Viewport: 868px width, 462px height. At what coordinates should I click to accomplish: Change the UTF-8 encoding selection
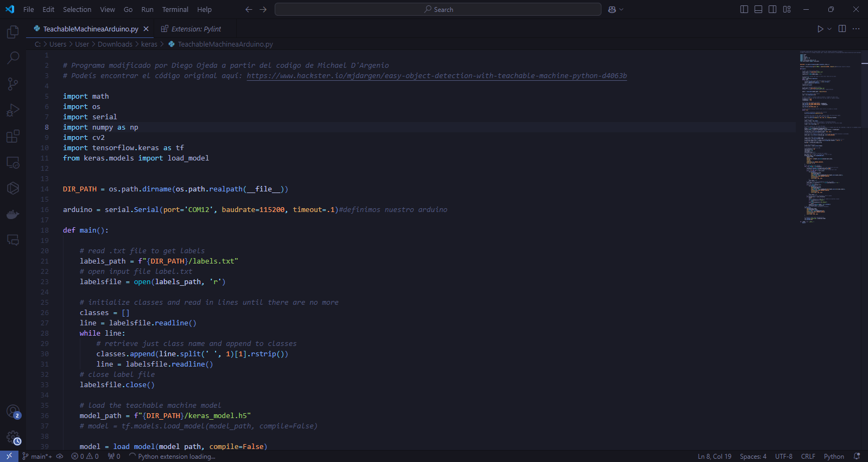(x=784, y=456)
